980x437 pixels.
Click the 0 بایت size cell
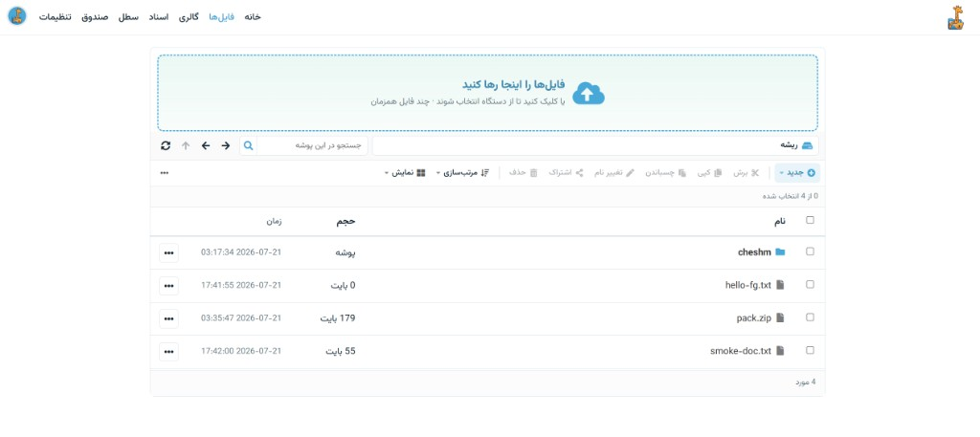pyautogui.click(x=344, y=285)
